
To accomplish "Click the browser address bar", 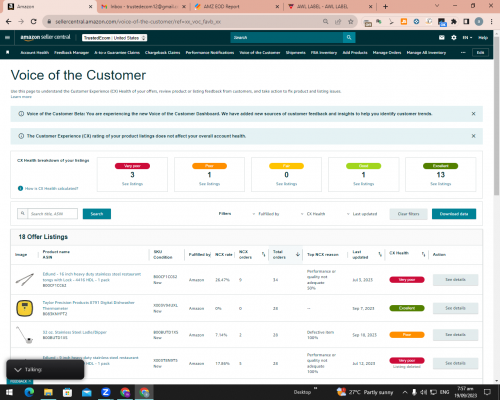I will pos(187,22).
